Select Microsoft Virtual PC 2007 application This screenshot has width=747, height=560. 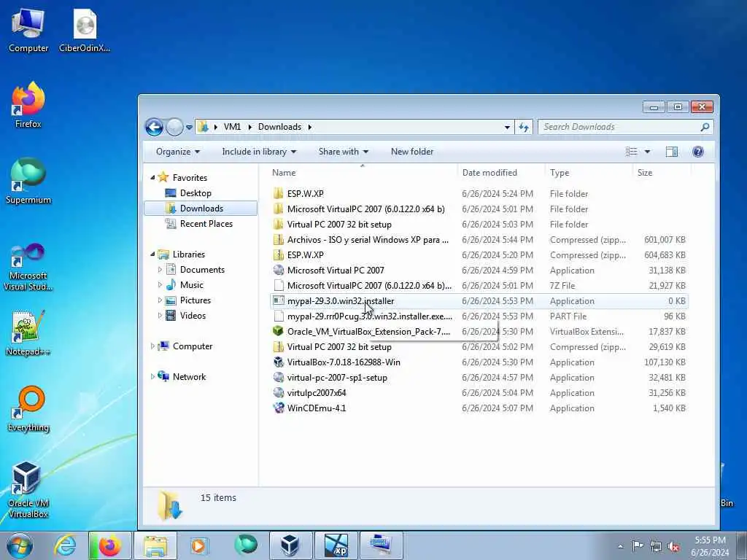[479, 271]
